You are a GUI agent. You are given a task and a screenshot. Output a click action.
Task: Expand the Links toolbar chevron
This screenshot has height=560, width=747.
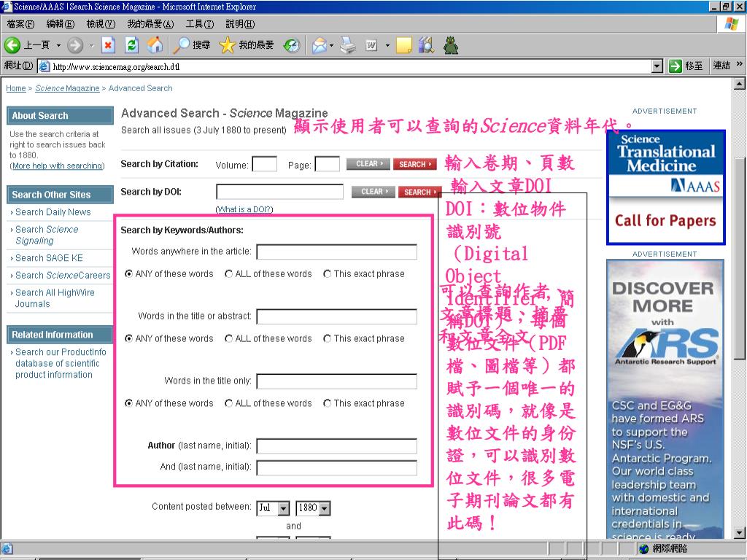[x=740, y=64]
